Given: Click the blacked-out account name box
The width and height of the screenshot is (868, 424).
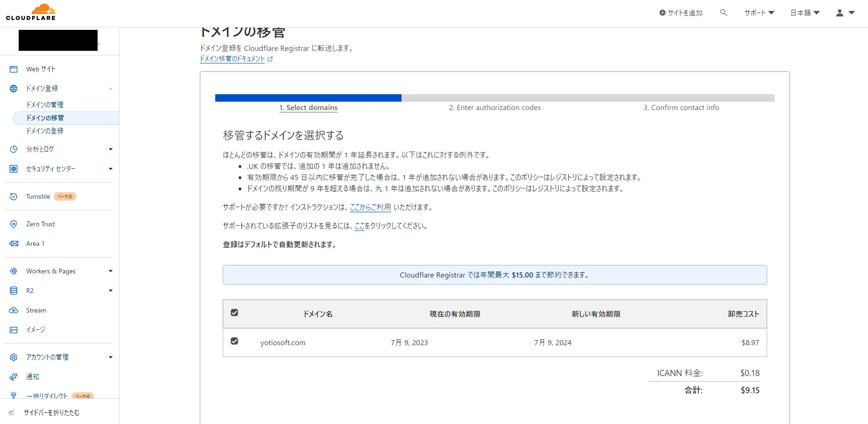Looking at the screenshot, I should [x=58, y=41].
